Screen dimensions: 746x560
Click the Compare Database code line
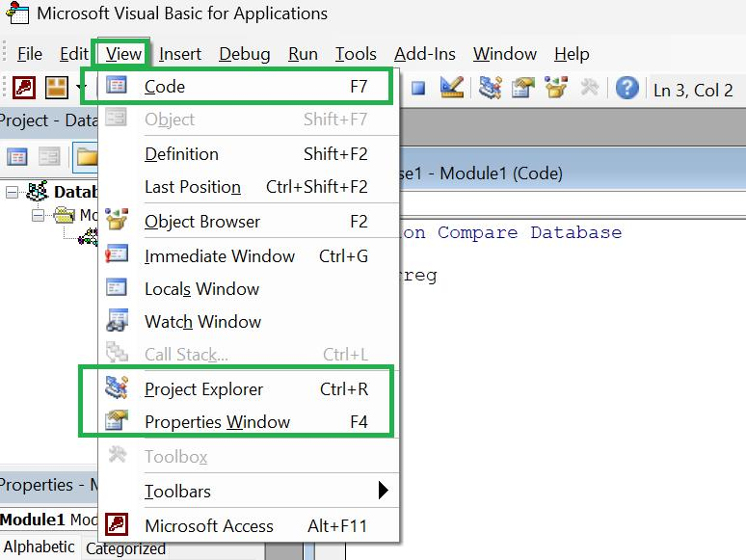click(x=510, y=232)
